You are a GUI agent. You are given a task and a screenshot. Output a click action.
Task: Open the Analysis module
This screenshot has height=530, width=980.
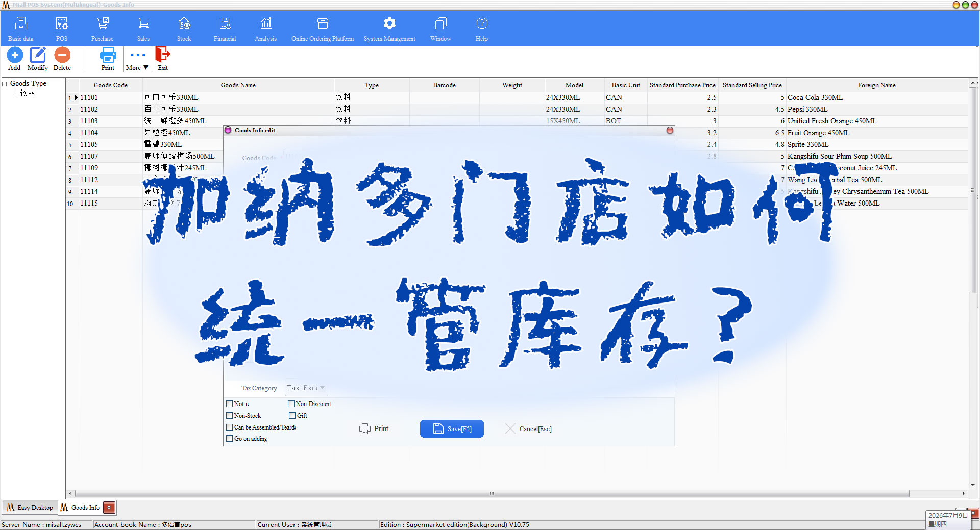point(266,29)
